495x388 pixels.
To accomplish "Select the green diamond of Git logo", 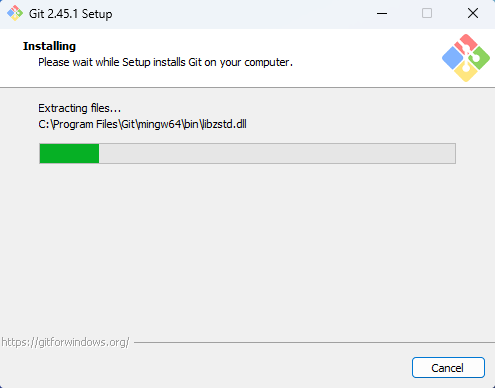I will click(480, 58).
